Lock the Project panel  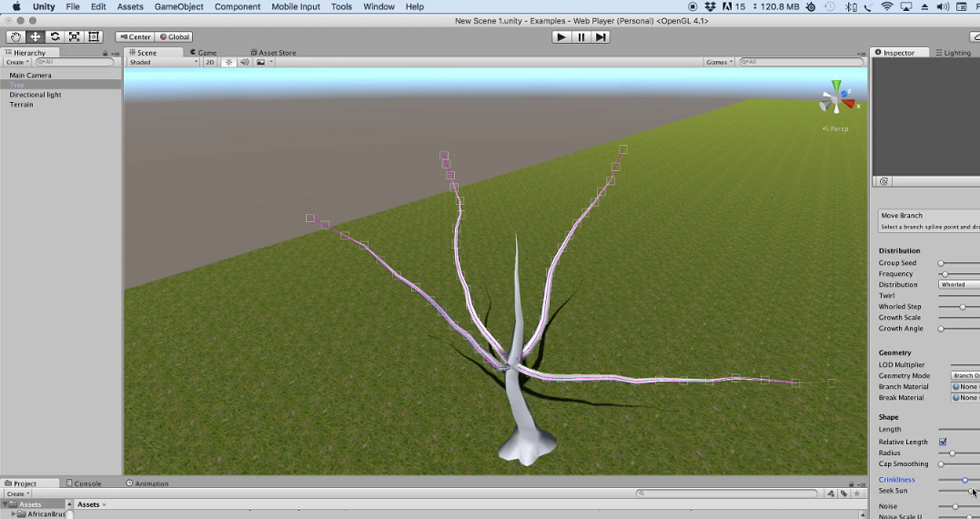852,484
